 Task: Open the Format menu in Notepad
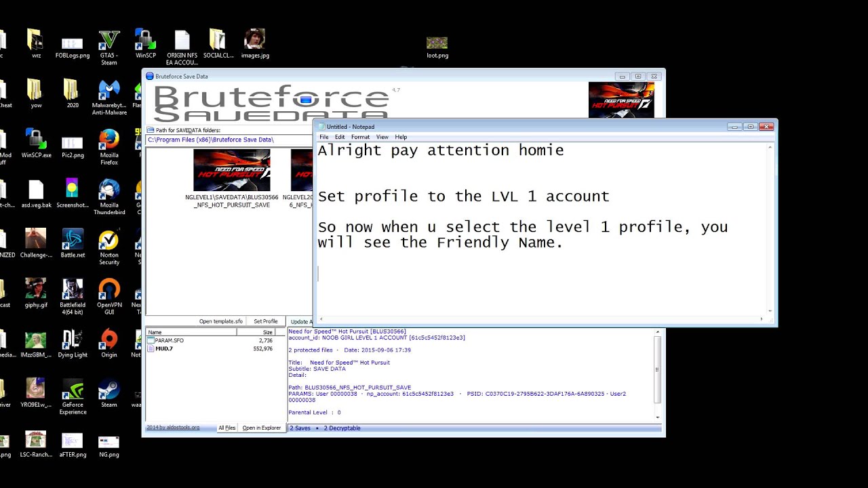tap(360, 137)
